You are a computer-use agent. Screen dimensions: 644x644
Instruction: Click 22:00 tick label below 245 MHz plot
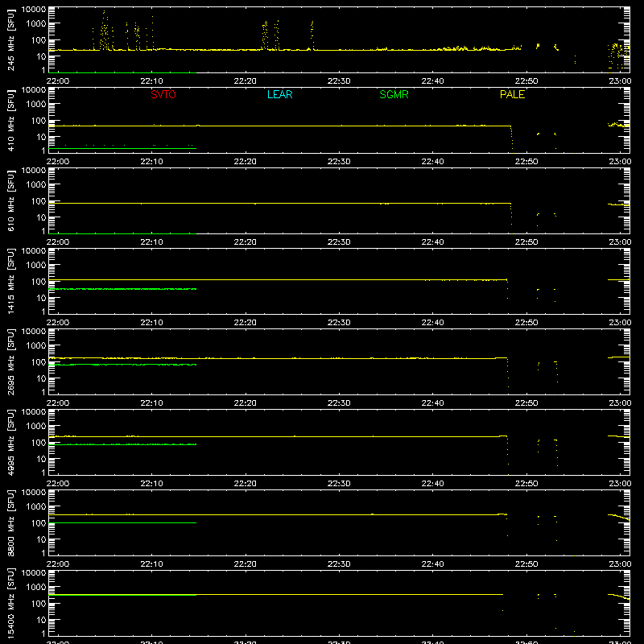pos(58,81)
